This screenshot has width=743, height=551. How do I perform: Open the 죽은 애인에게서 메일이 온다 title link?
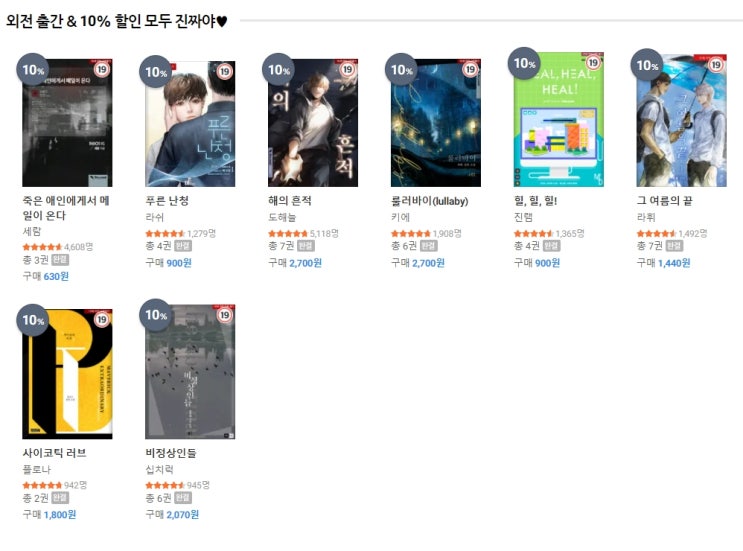(66, 208)
